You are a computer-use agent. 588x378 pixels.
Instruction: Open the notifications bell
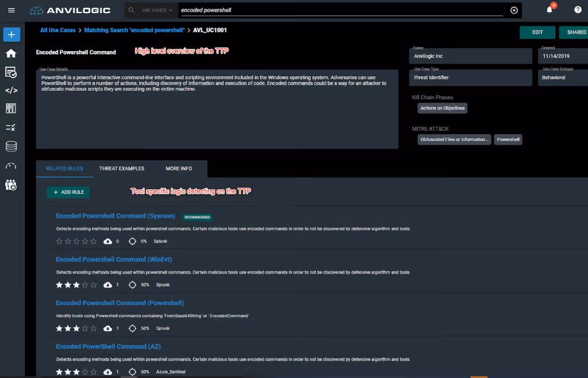click(x=550, y=10)
